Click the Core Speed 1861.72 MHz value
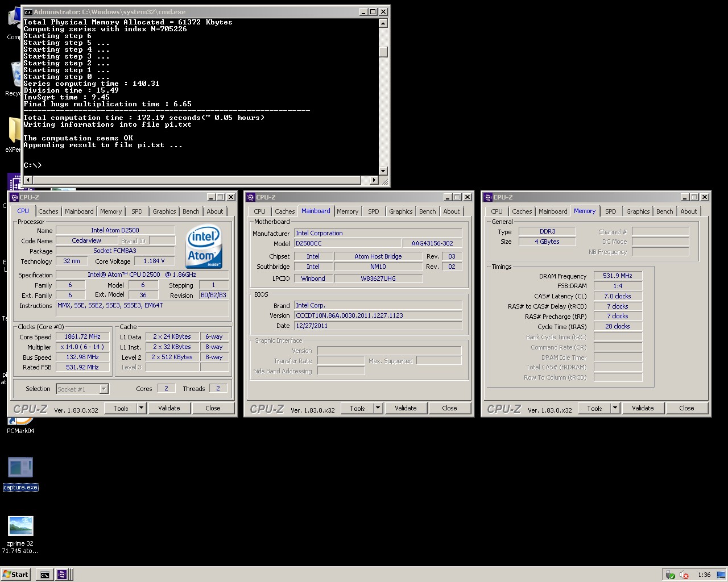The height and width of the screenshot is (582, 728). 82,336
